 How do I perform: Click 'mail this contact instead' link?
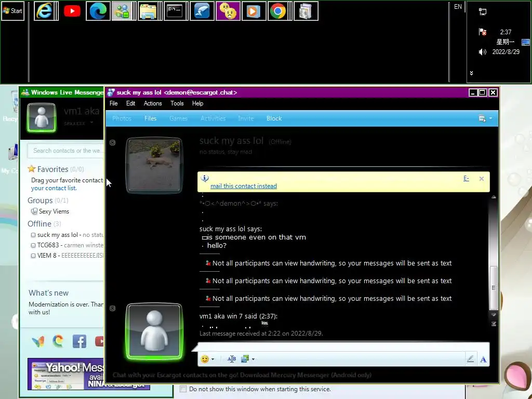pyautogui.click(x=243, y=186)
